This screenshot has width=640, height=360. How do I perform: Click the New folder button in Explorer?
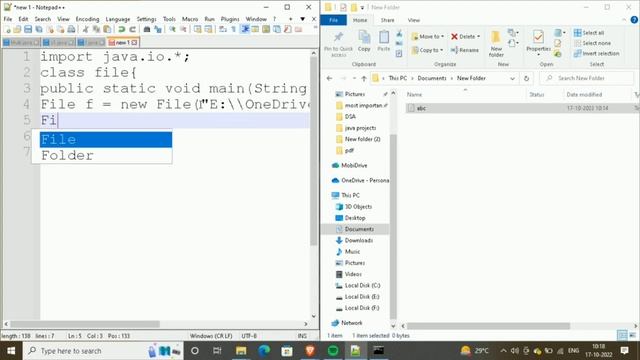tap(496, 43)
